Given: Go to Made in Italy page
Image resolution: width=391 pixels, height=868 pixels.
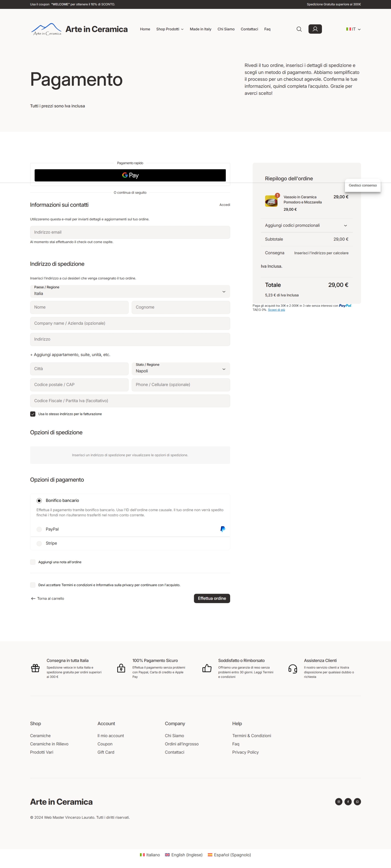Looking at the screenshot, I should 200,29.
